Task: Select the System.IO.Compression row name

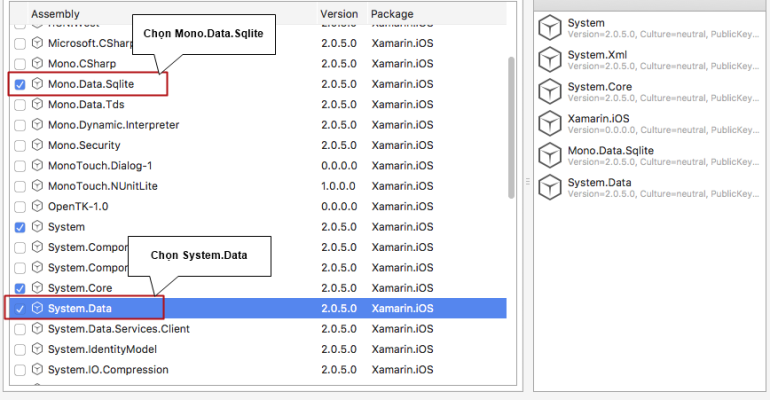Action: [108, 370]
